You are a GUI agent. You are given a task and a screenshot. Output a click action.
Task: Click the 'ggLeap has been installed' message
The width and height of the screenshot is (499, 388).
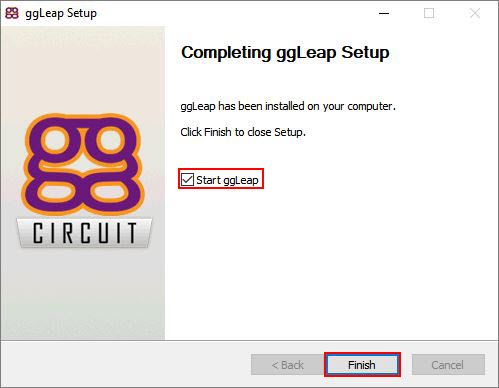288,106
